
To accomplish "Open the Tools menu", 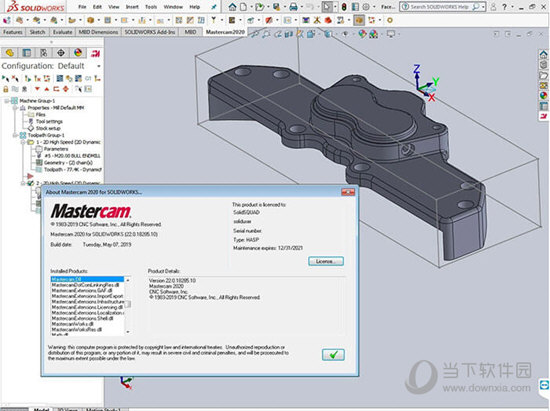I will pos(151,7).
